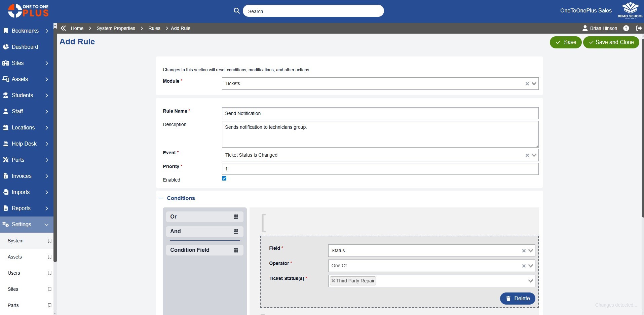This screenshot has width=644, height=315.
Task: Bookmark the Assets settings item
Action: click(49, 257)
